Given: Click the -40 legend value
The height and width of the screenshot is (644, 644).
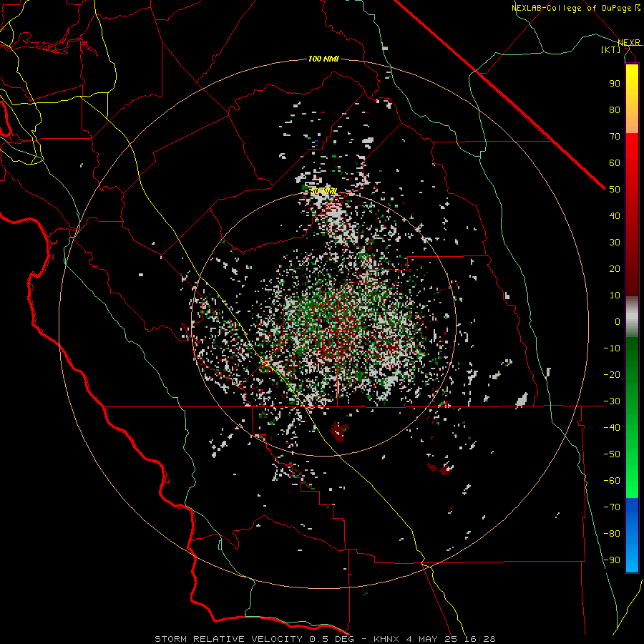Looking at the screenshot, I should pyautogui.click(x=612, y=428).
